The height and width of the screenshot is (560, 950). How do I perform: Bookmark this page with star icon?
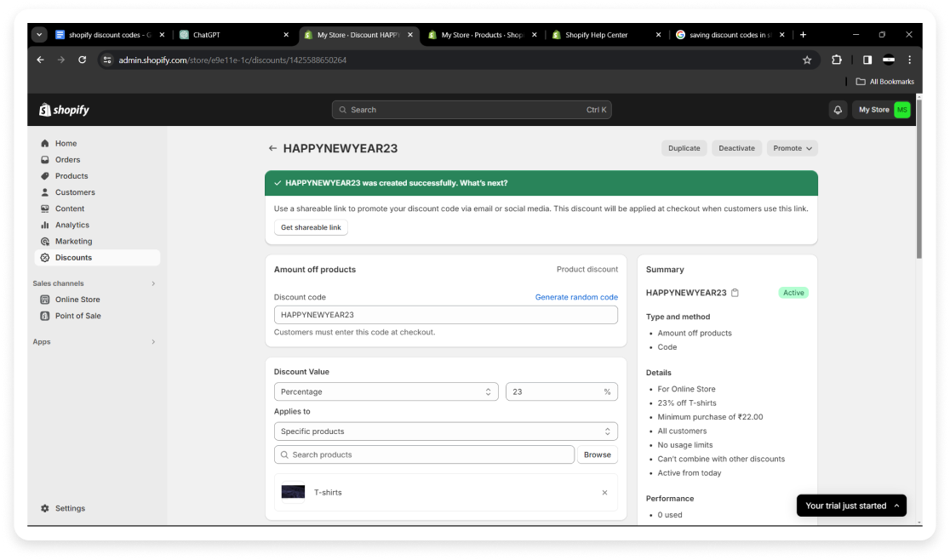pyautogui.click(x=807, y=60)
